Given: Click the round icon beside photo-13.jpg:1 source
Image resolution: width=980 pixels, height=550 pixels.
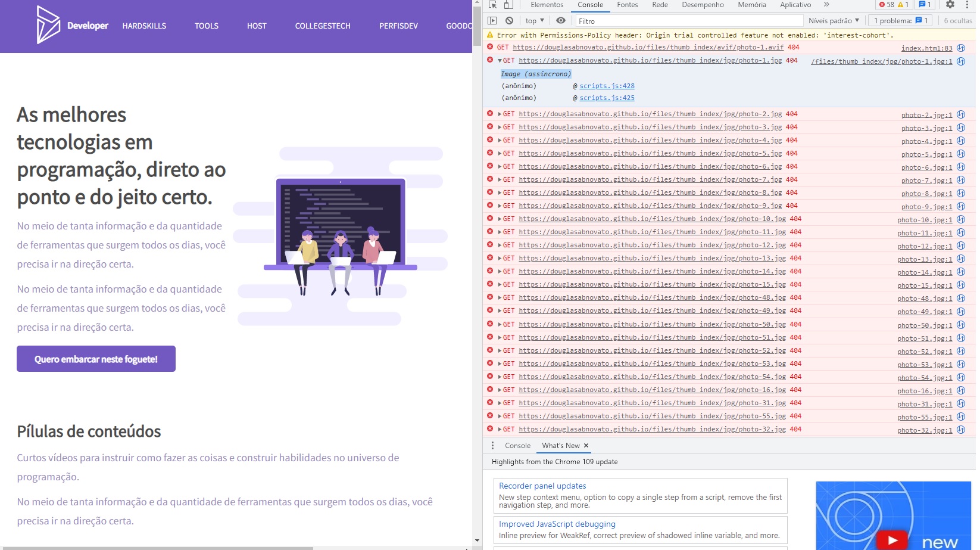Looking at the screenshot, I should pyautogui.click(x=961, y=259).
